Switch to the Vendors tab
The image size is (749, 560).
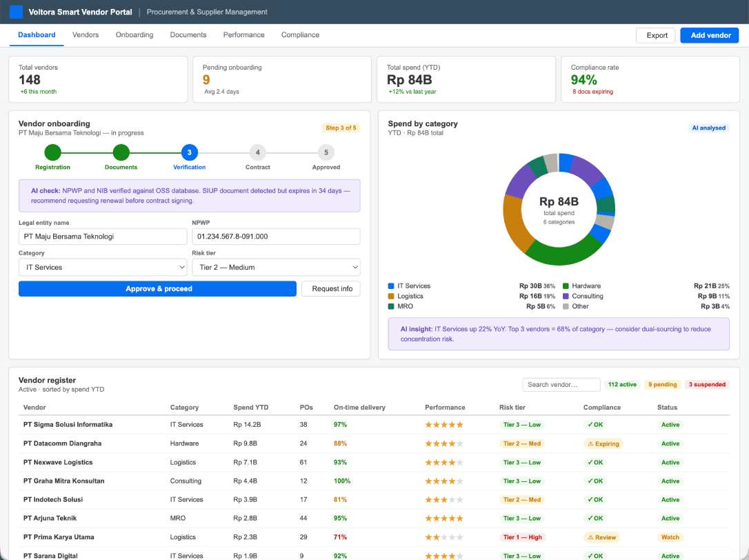click(86, 35)
